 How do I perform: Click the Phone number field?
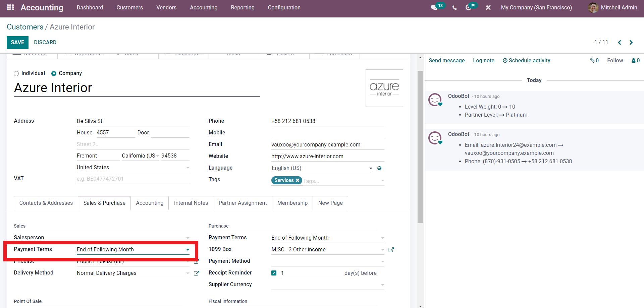click(x=328, y=121)
